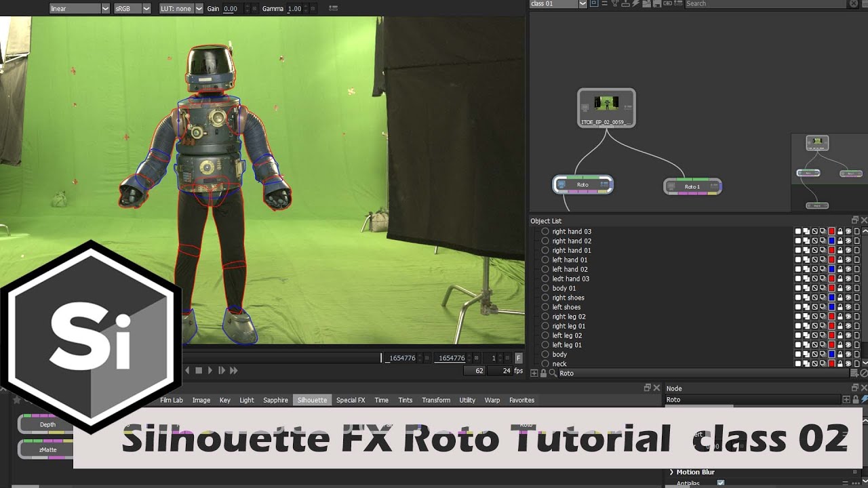The width and height of the screenshot is (868, 488).
Task: Undock the Node panel
Action: tap(855, 388)
